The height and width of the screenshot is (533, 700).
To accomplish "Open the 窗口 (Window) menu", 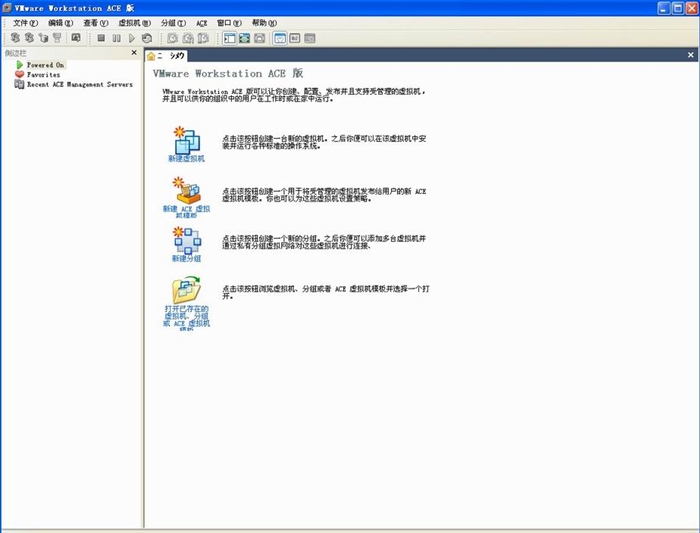I will pos(229,23).
